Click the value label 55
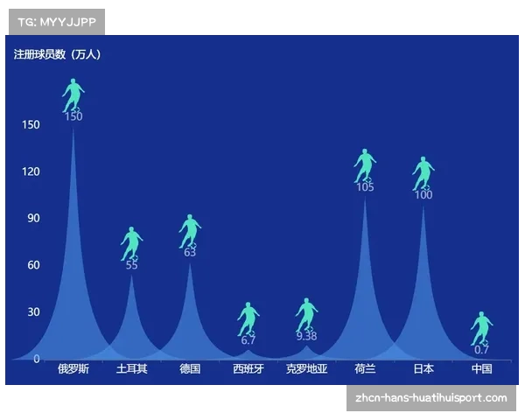 (131, 265)
